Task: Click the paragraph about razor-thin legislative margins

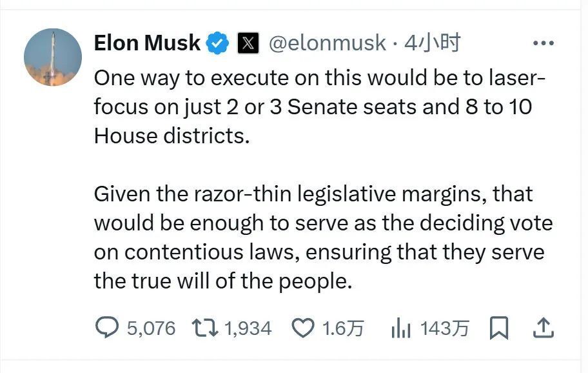Action: 322,223
